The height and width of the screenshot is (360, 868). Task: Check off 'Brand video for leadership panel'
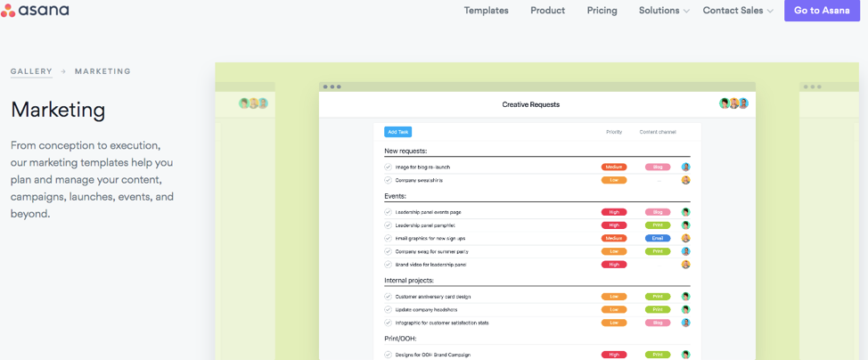tap(388, 265)
